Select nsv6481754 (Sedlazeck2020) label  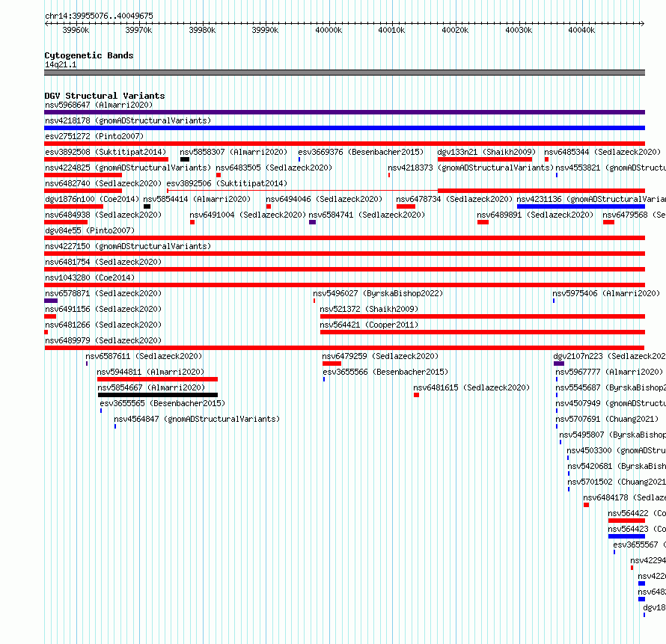(x=103, y=262)
